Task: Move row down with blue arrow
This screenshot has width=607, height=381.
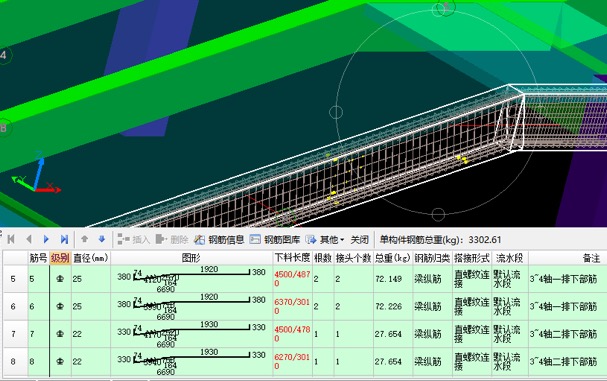Action: 102,239
